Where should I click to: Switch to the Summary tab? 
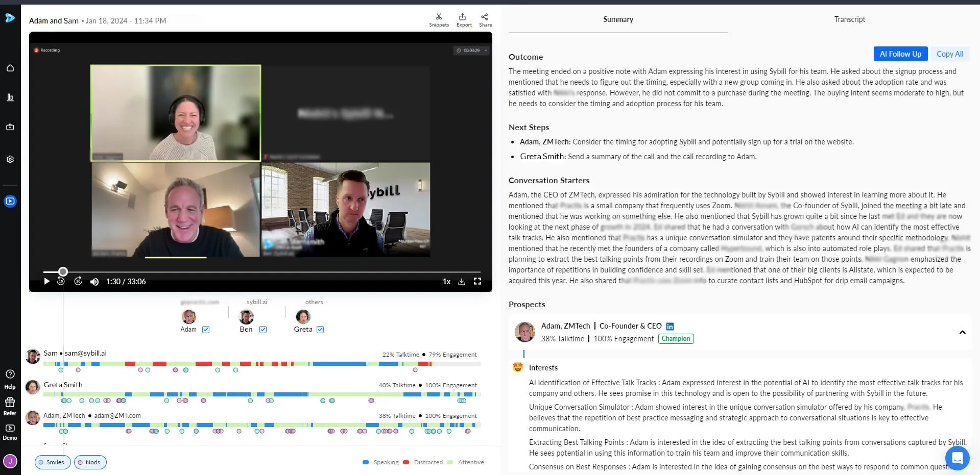pyautogui.click(x=618, y=19)
